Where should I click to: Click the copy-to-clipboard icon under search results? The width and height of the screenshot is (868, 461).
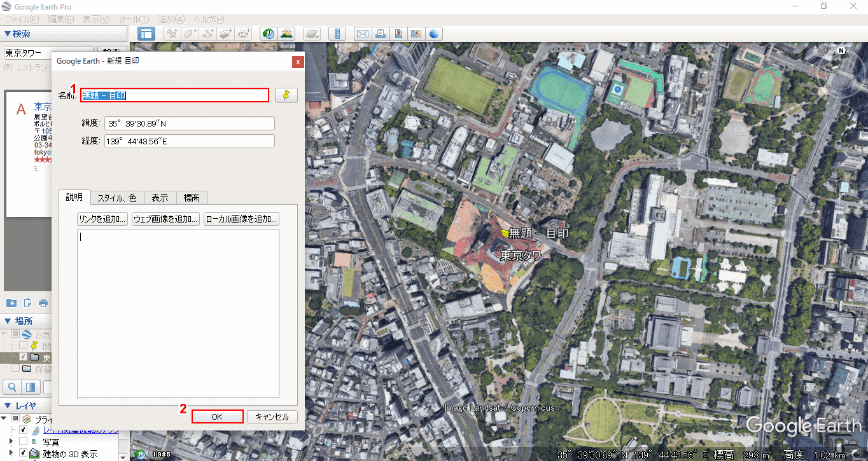pyautogui.click(x=27, y=302)
